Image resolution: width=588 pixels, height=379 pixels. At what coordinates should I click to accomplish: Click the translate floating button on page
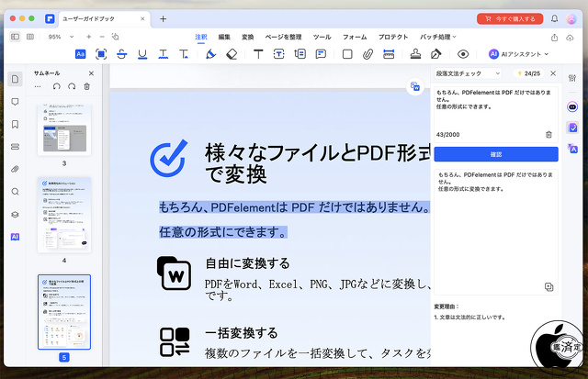point(414,86)
